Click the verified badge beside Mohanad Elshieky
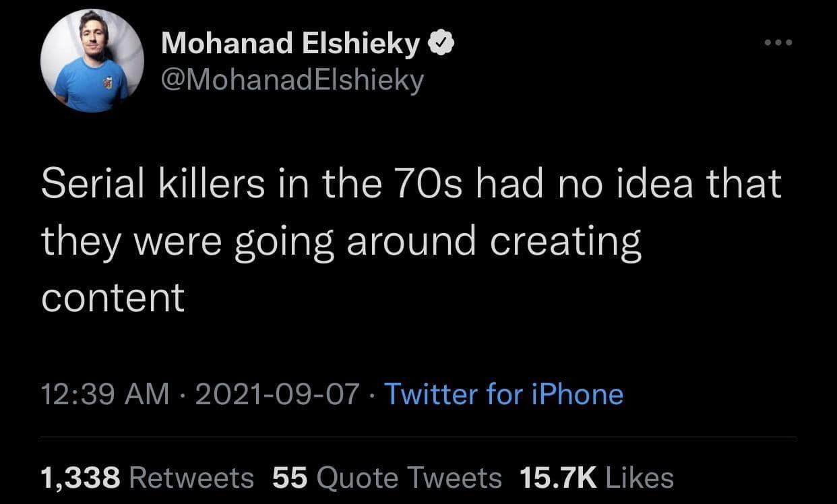 (442, 45)
